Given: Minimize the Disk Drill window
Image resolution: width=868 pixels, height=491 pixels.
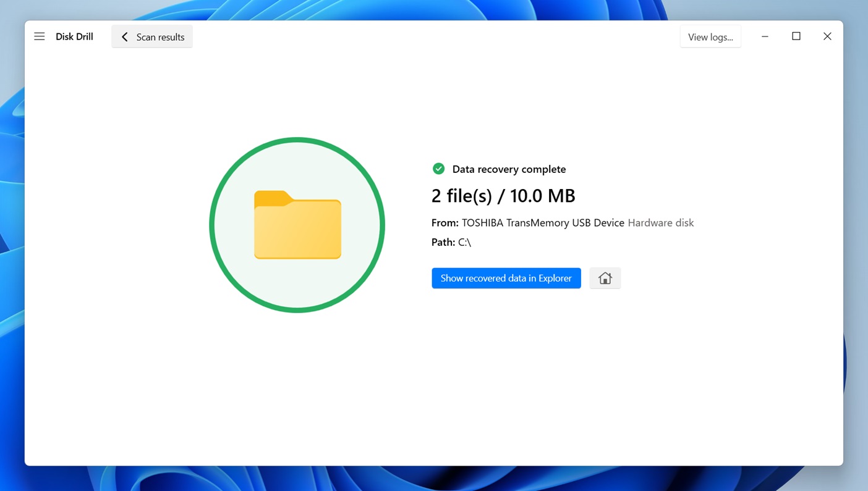Looking at the screenshot, I should [765, 36].
